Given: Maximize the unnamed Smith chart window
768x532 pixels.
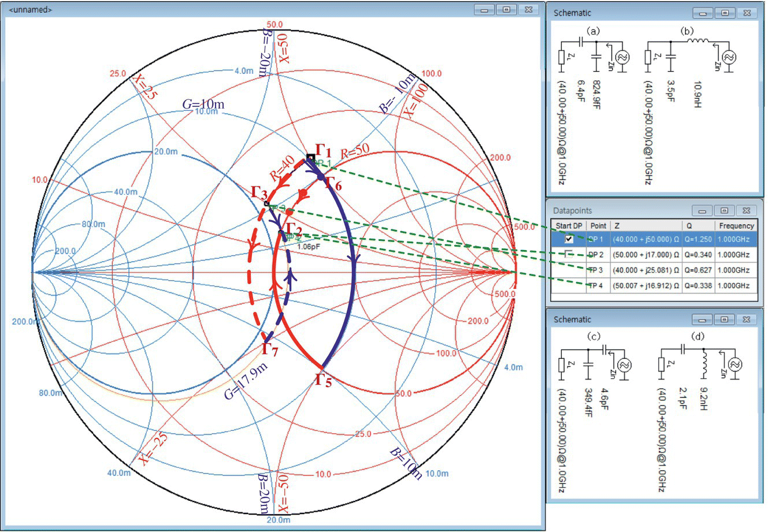Looking at the screenshot, I should coord(506,9).
